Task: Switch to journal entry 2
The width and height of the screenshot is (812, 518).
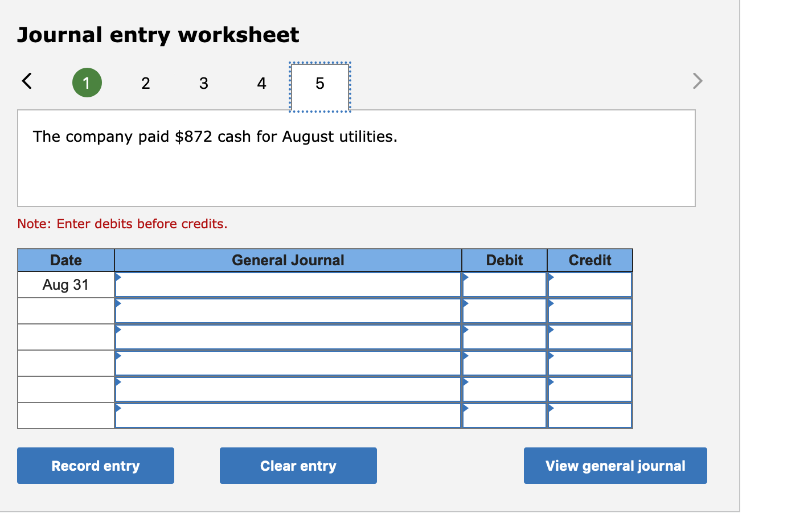Action: [145, 83]
